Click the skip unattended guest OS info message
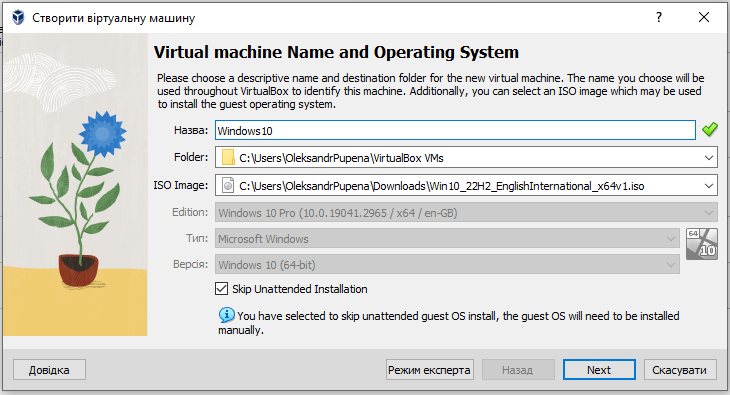730x395 pixels. pyautogui.click(x=449, y=323)
